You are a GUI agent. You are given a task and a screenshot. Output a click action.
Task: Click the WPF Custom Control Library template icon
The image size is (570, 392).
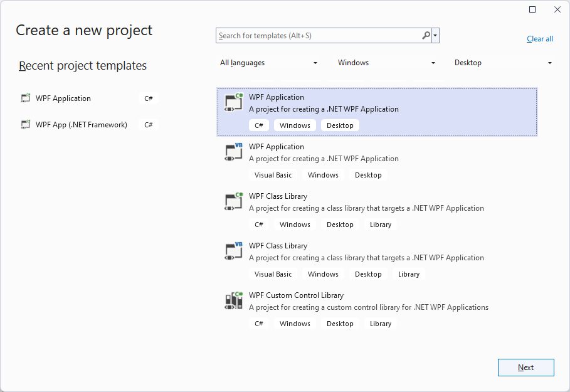[233, 300]
